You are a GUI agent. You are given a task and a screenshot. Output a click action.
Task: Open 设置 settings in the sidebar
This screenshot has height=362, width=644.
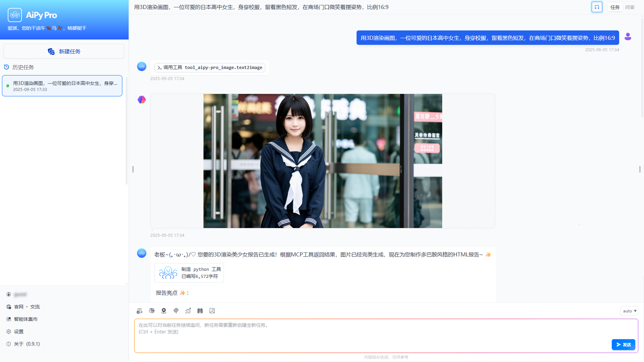click(19, 332)
